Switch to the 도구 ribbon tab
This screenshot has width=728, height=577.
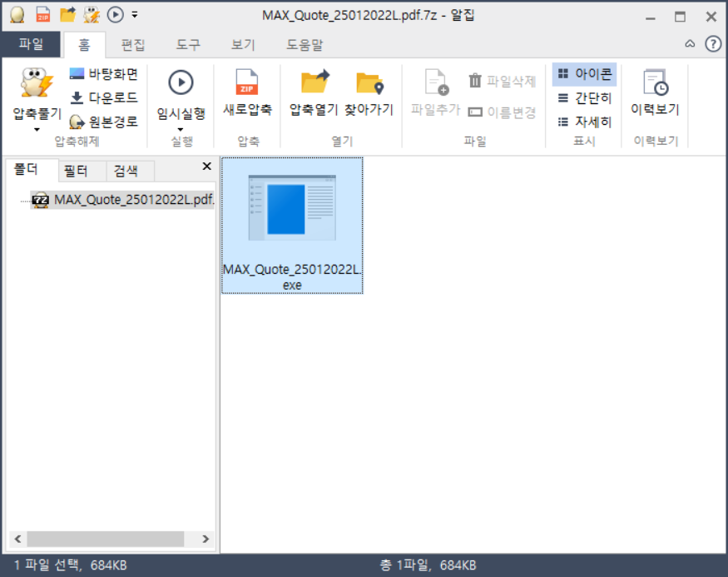coord(188,45)
